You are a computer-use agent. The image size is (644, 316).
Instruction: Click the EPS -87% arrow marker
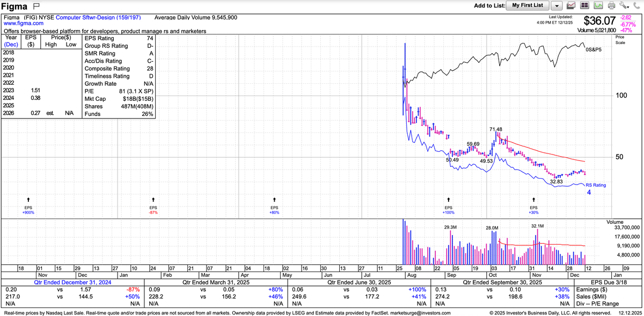[153, 200]
